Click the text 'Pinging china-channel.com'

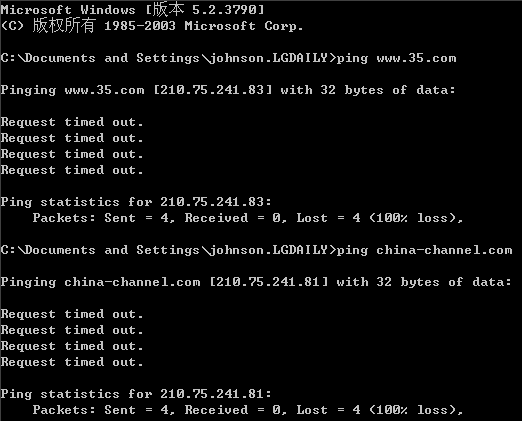pos(101,282)
